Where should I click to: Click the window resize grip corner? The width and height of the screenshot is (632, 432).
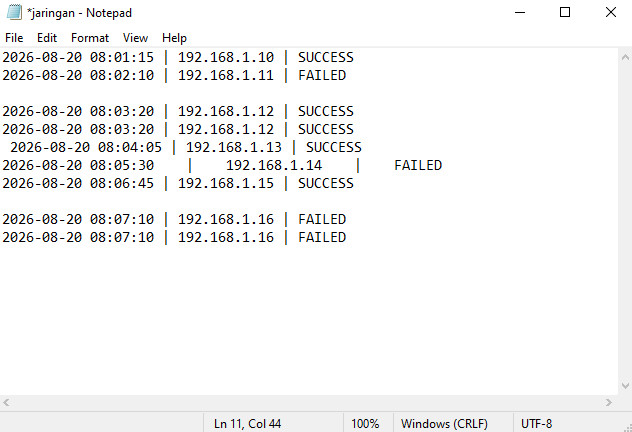627,427
